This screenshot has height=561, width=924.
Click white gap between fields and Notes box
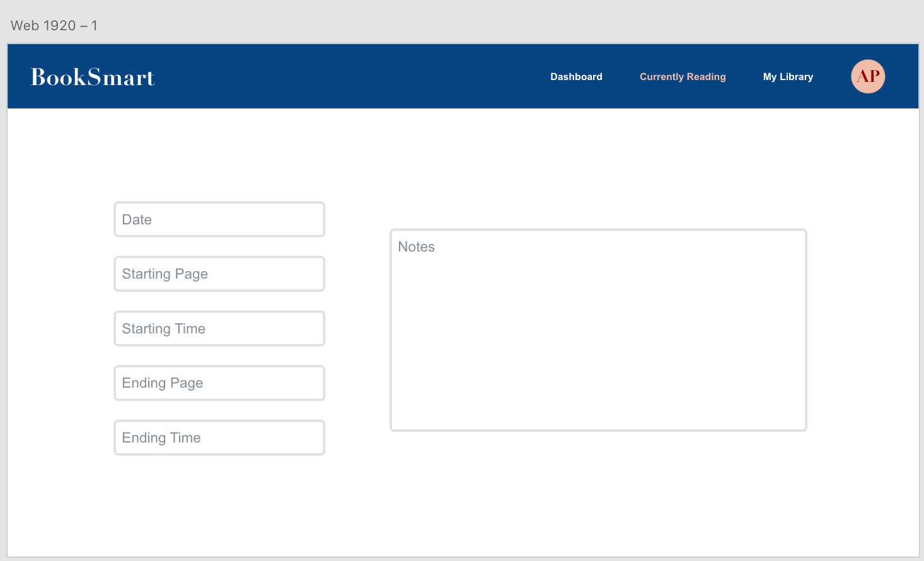point(357,328)
